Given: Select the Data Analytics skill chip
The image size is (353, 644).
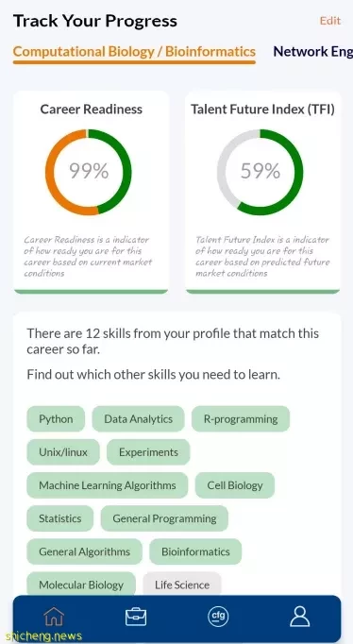Looking at the screenshot, I should coord(139,419).
